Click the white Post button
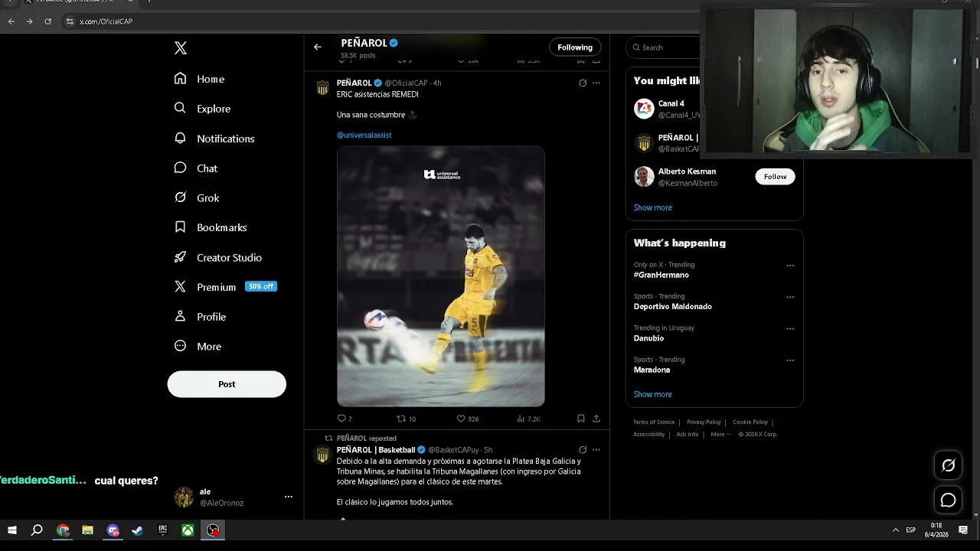 227,384
